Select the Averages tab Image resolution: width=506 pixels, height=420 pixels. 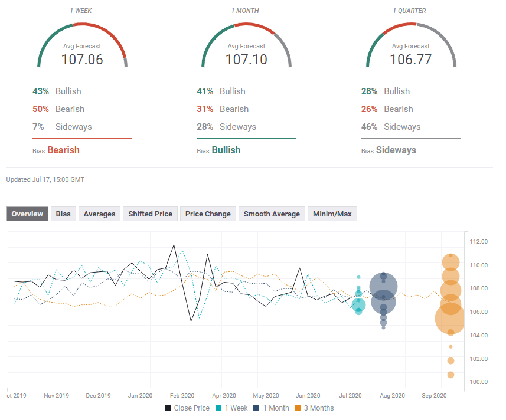pos(99,214)
